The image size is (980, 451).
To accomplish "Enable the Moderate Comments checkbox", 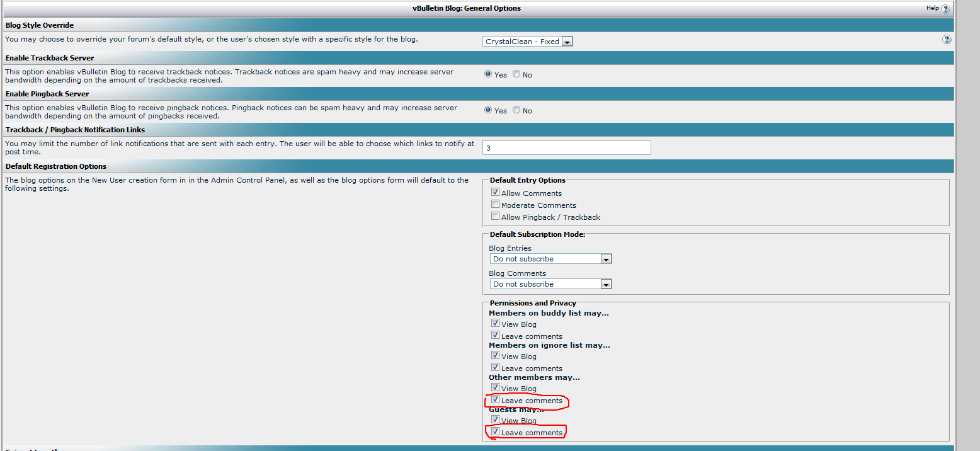I will click(x=495, y=204).
